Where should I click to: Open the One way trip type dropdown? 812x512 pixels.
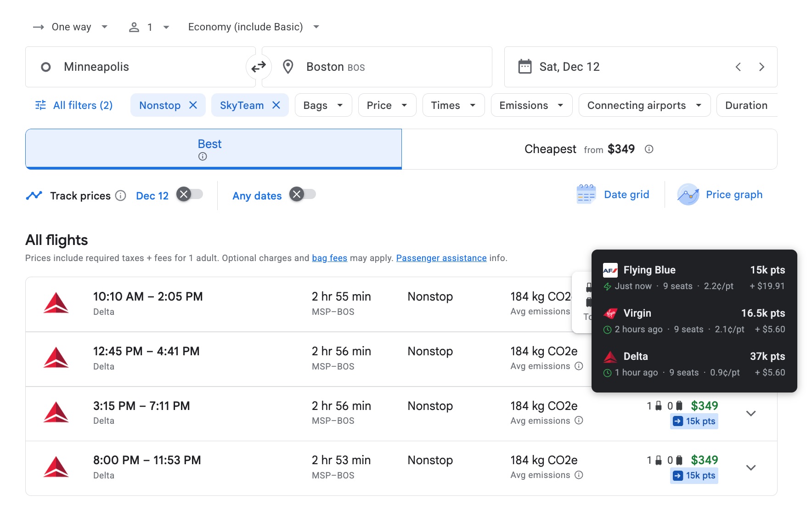point(71,27)
